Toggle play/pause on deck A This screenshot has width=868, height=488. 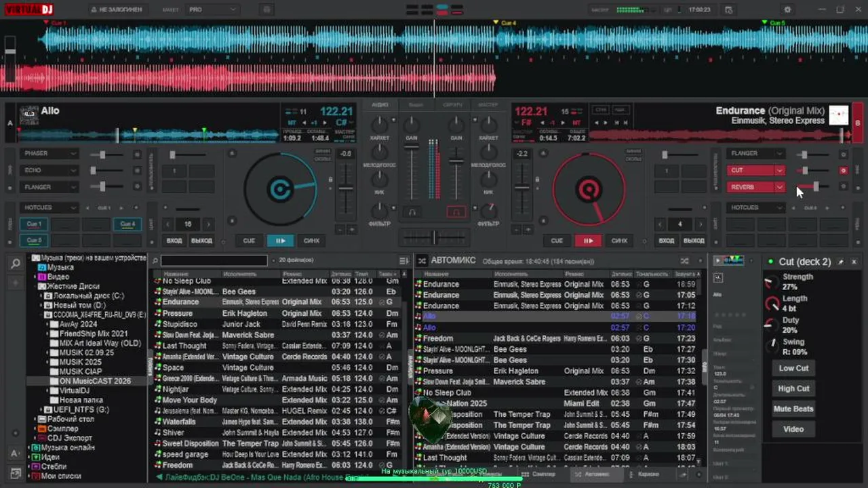(280, 241)
